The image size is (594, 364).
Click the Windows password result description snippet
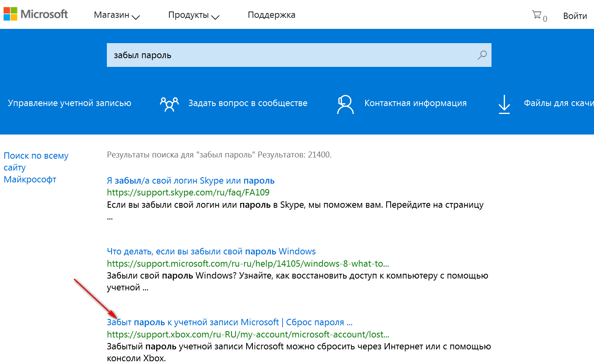(x=298, y=282)
